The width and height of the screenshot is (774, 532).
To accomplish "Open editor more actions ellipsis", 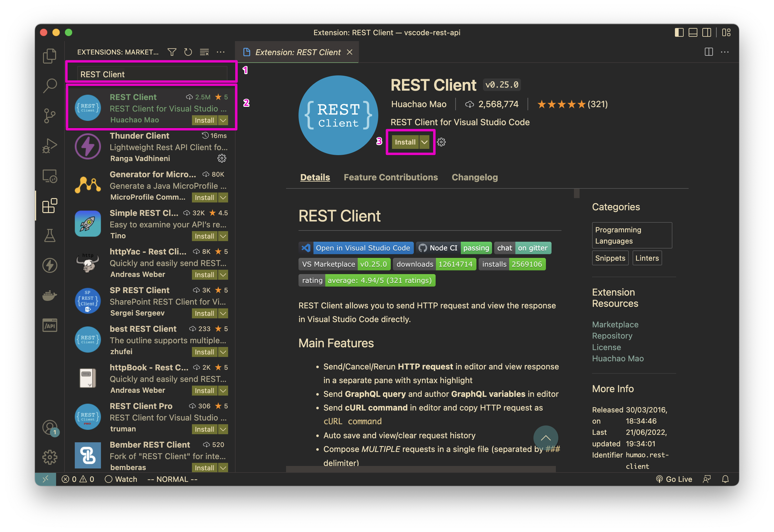I will 725,52.
